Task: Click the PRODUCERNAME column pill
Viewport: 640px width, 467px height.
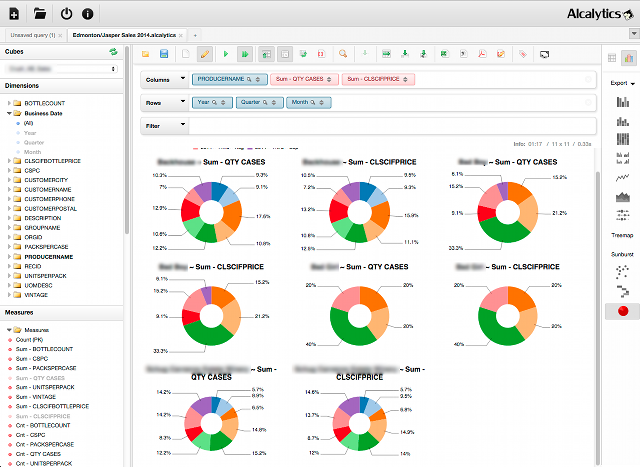Action: [x=229, y=79]
